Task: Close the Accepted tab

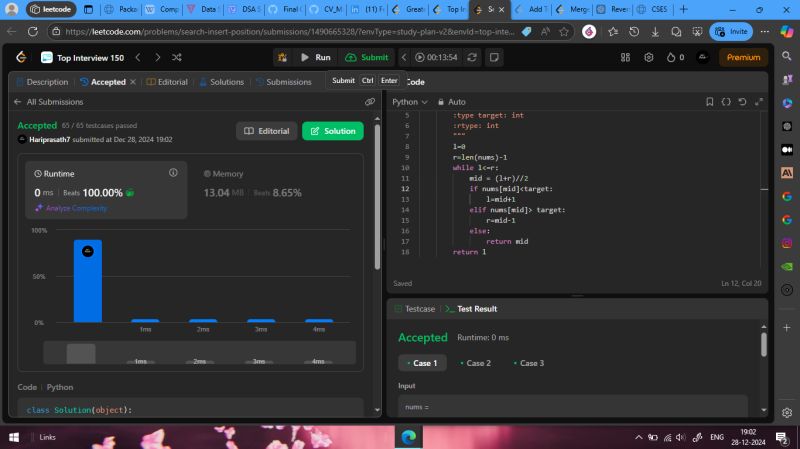Action: click(x=133, y=82)
